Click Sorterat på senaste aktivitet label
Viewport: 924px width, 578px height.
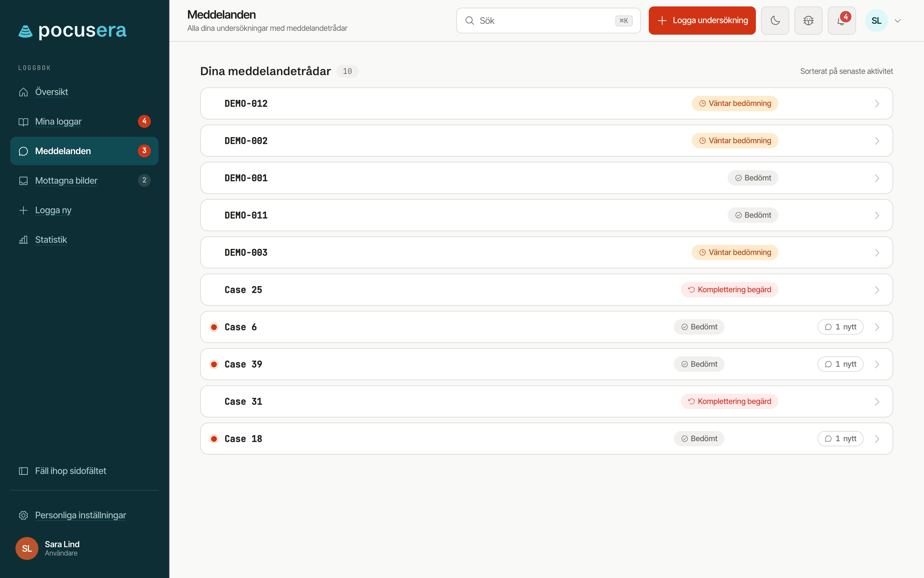pyautogui.click(x=846, y=71)
